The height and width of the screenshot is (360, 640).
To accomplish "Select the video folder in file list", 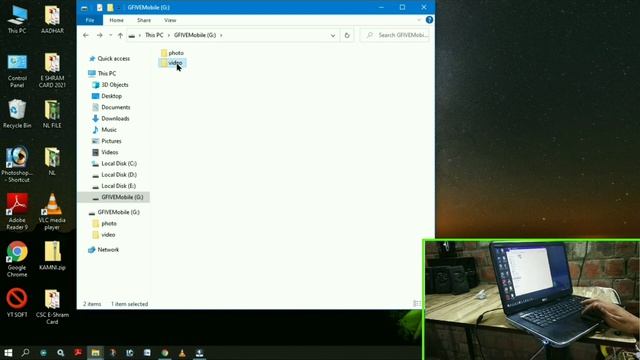I will click(x=172, y=63).
